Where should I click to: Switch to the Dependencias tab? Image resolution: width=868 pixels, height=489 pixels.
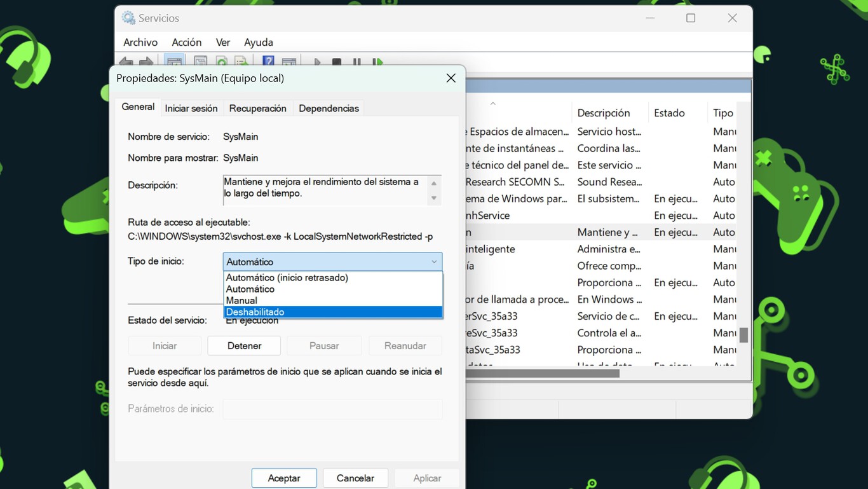point(329,108)
